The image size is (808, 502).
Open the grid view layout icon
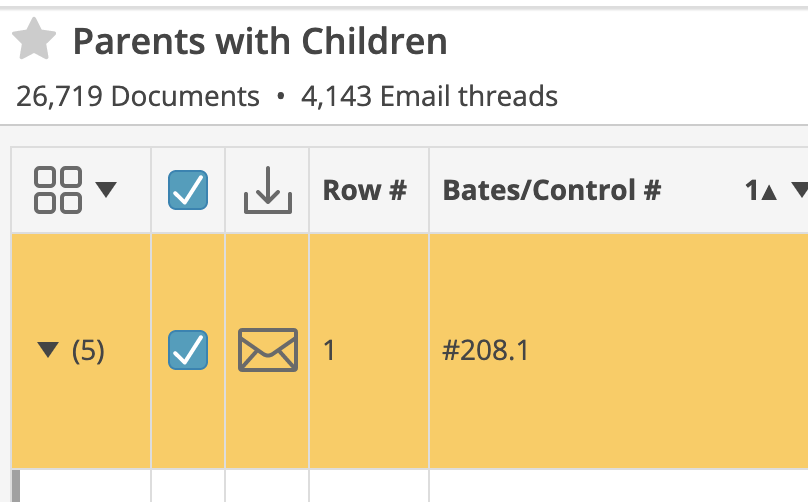pyautogui.click(x=58, y=190)
